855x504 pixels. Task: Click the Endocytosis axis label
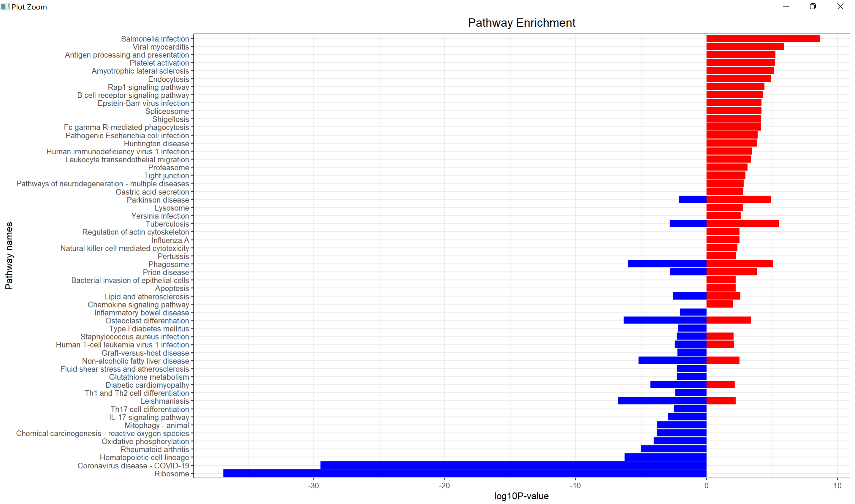tap(169, 79)
